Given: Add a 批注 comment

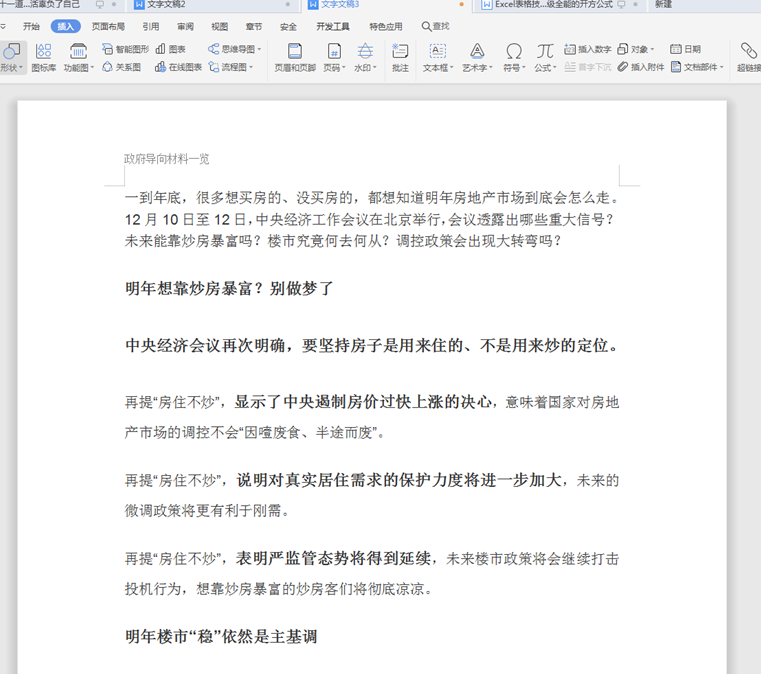Looking at the screenshot, I should click(400, 57).
